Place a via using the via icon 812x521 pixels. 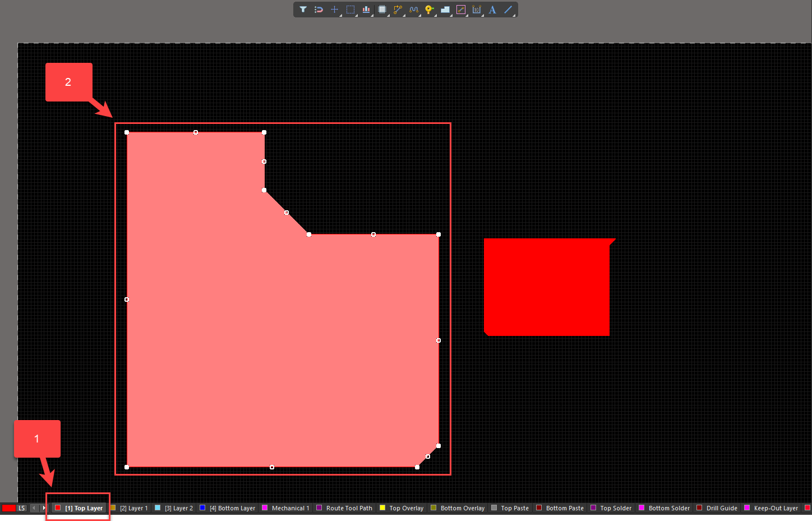tap(429, 10)
